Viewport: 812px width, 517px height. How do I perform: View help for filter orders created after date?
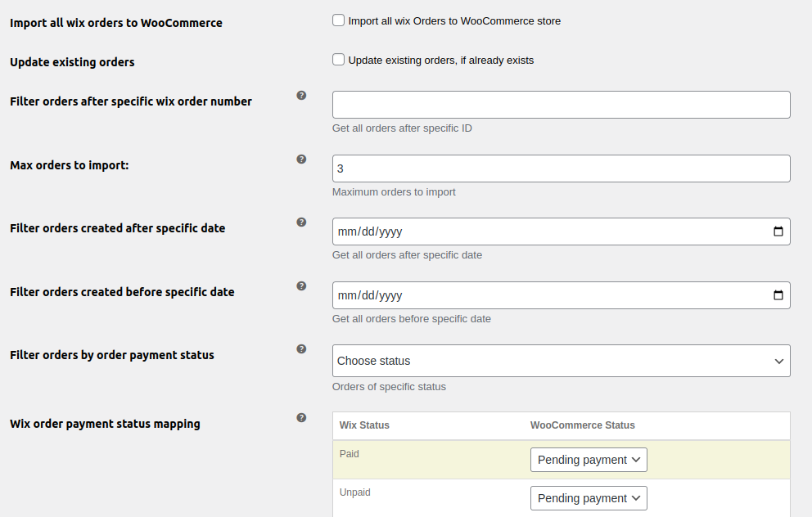[x=301, y=222]
